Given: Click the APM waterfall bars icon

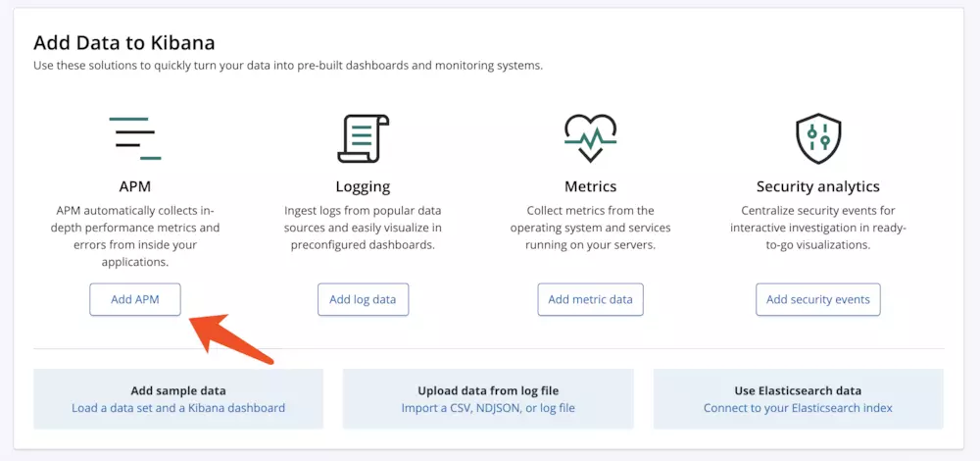Looking at the screenshot, I should pyautogui.click(x=135, y=138).
